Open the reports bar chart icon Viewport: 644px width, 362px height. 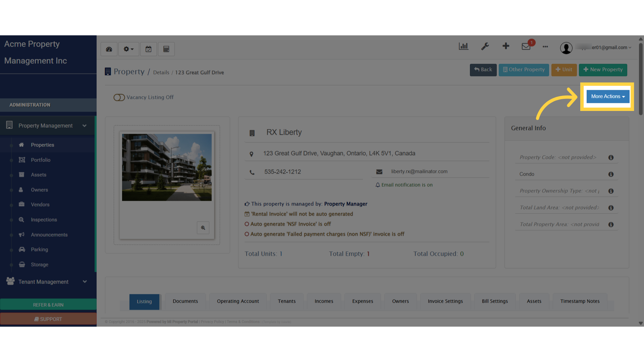coord(463,46)
